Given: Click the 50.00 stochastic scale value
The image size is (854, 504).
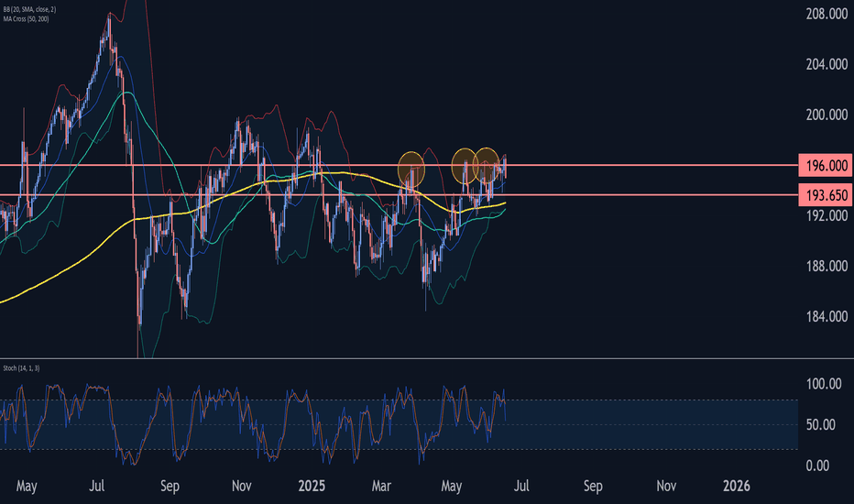Looking at the screenshot, I should (x=820, y=424).
